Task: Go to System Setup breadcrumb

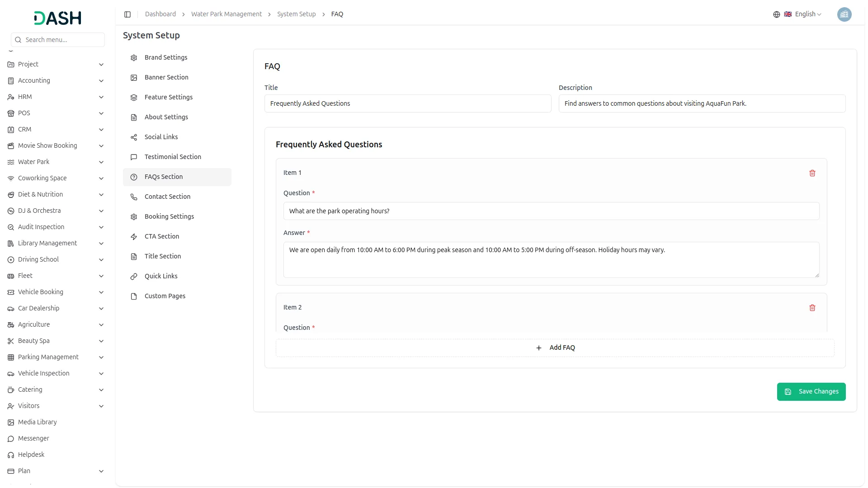Action: tap(297, 14)
